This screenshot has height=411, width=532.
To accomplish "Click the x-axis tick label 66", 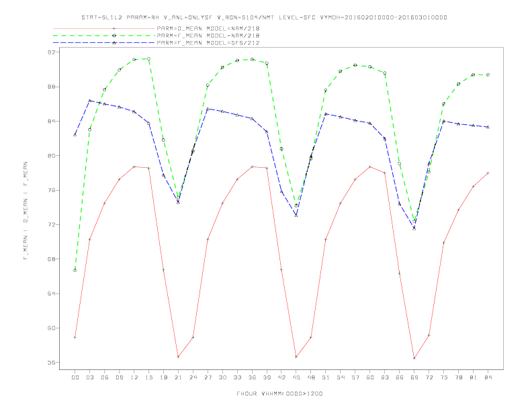I will point(400,377).
